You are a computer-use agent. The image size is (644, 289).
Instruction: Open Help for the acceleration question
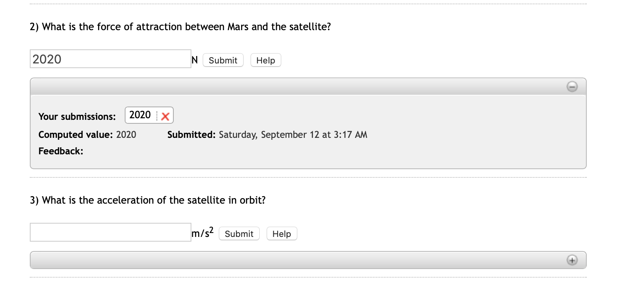(282, 234)
